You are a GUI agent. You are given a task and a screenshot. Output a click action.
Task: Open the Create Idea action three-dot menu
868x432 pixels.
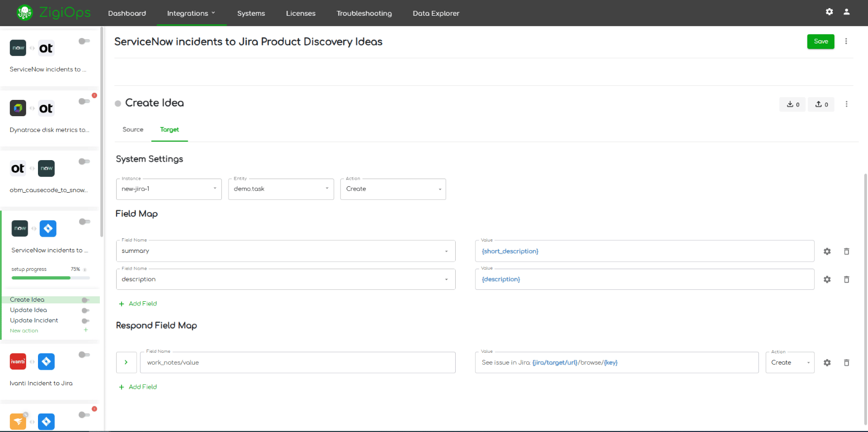click(846, 104)
